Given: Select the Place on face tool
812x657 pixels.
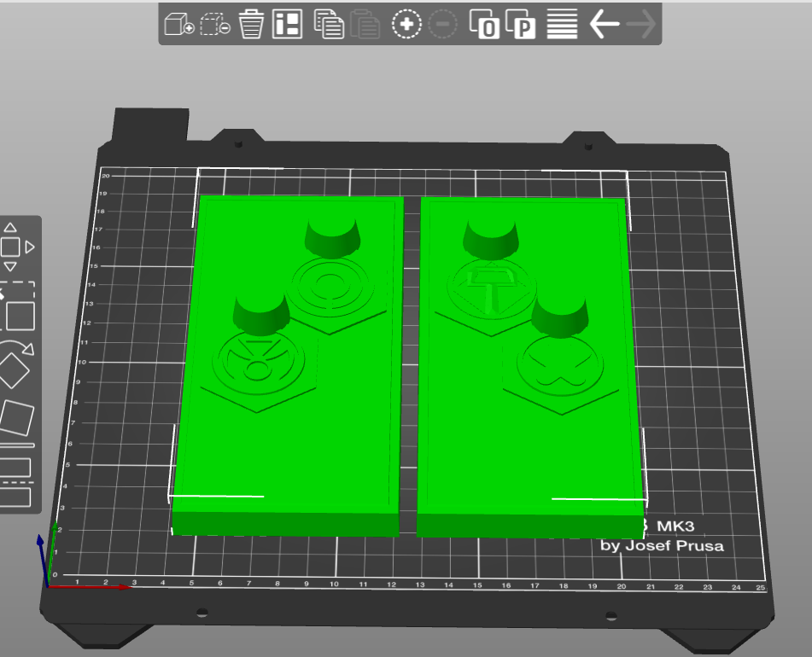Looking at the screenshot, I should pos(16,418).
